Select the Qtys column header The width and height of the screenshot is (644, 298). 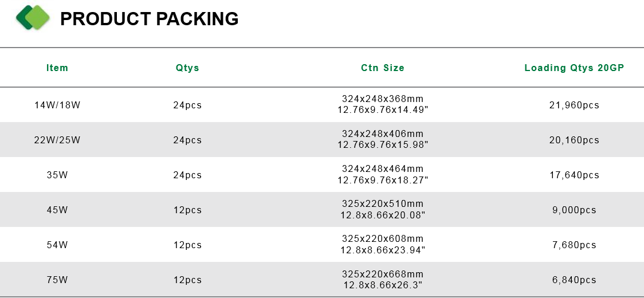[x=187, y=68]
